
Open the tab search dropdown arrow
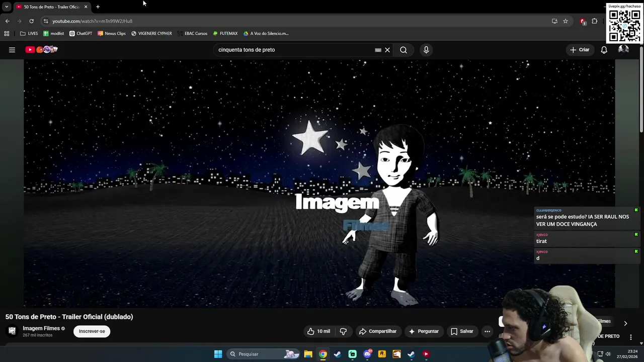pos(7,7)
